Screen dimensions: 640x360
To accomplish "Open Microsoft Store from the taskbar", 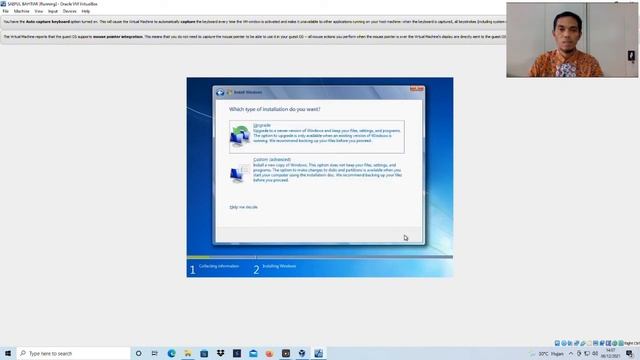I will click(204, 353).
